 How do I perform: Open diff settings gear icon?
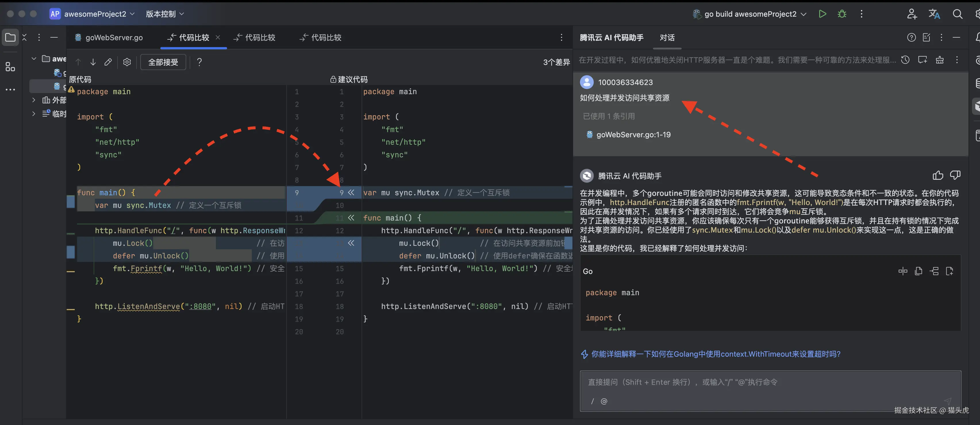(x=127, y=62)
